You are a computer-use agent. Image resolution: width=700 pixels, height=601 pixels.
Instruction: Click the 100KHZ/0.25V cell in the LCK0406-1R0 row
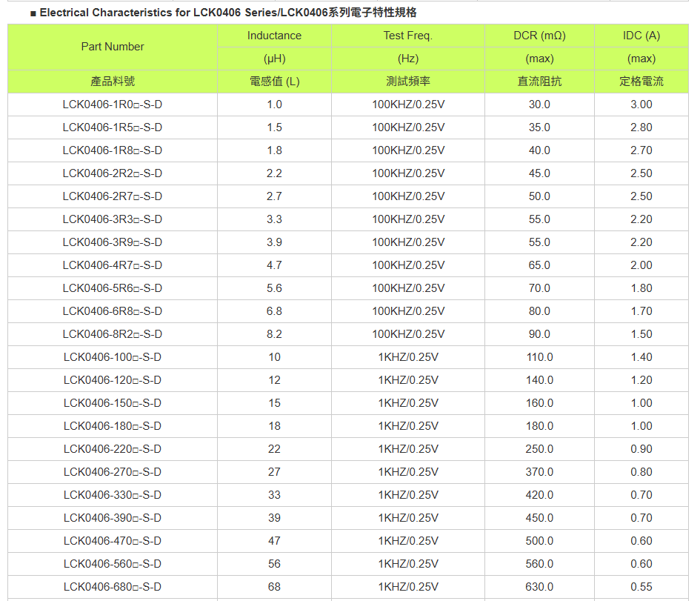click(x=408, y=104)
